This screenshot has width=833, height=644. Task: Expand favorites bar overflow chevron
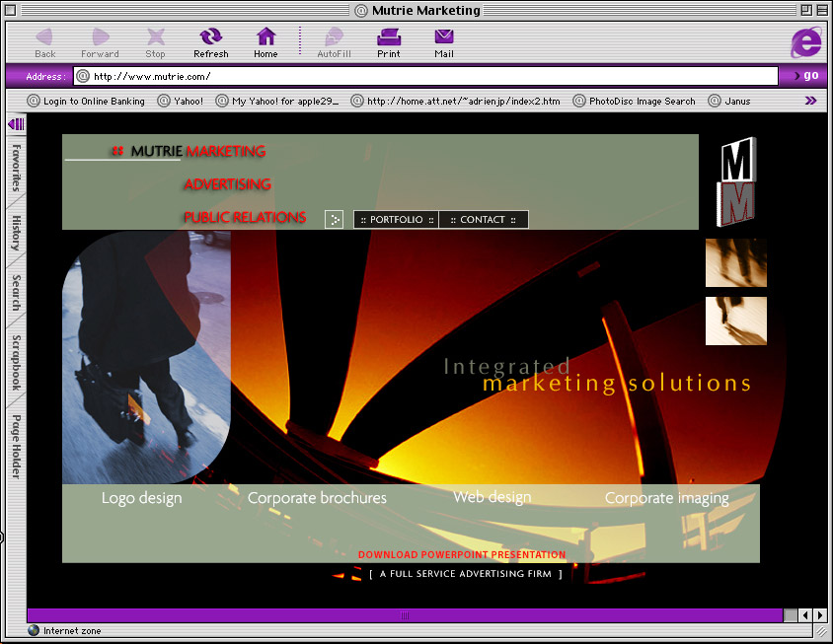(x=810, y=101)
